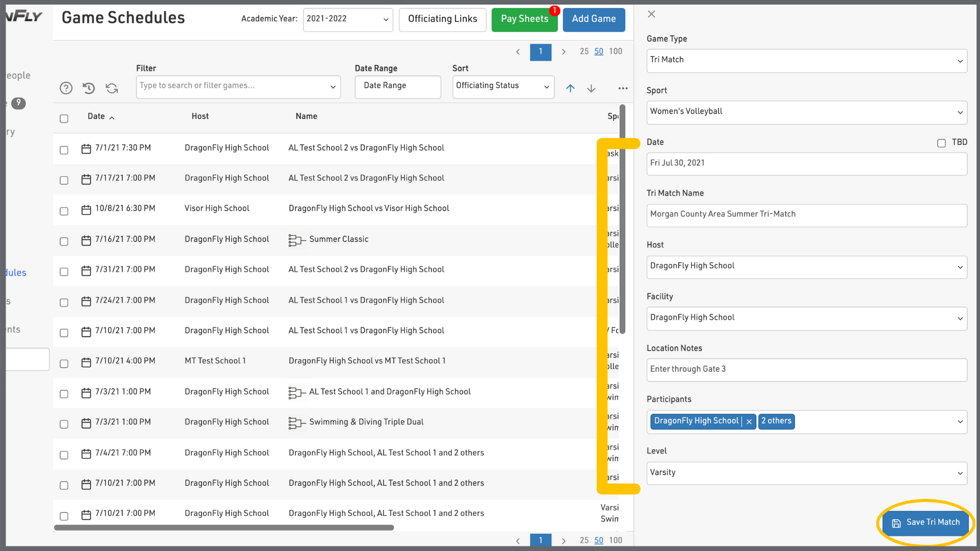The height and width of the screenshot is (551, 980).
Task: Click the refresh games icon
Action: (112, 88)
